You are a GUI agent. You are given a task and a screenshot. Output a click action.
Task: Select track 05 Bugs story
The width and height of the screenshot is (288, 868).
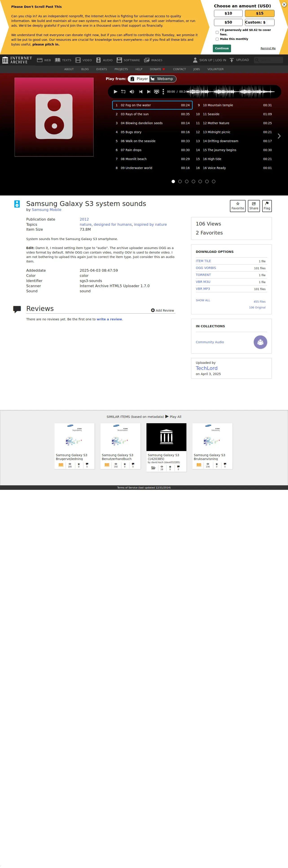(152, 132)
